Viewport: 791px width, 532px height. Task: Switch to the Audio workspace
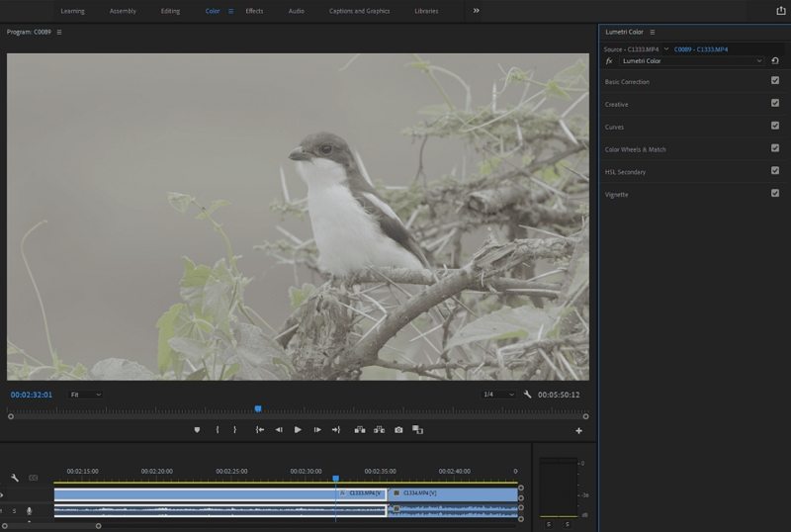coord(296,11)
